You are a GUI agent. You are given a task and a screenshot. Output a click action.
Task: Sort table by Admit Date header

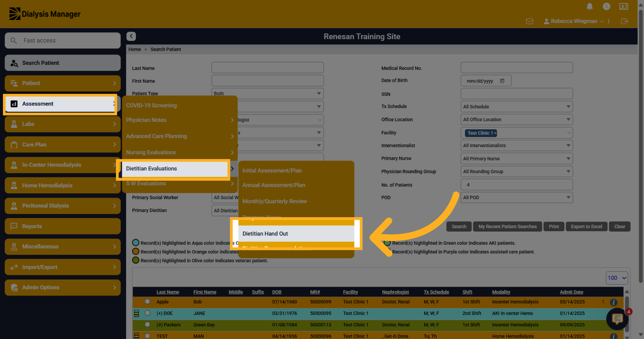click(x=571, y=292)
